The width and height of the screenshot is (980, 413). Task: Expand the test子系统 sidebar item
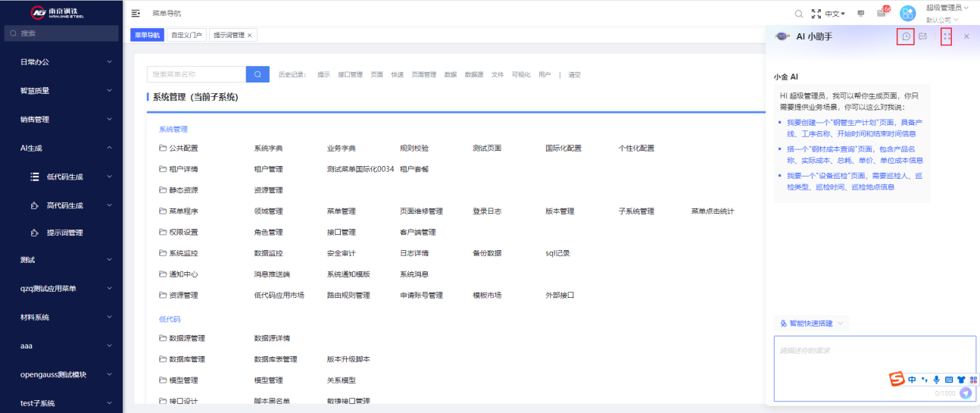point(61,403)
